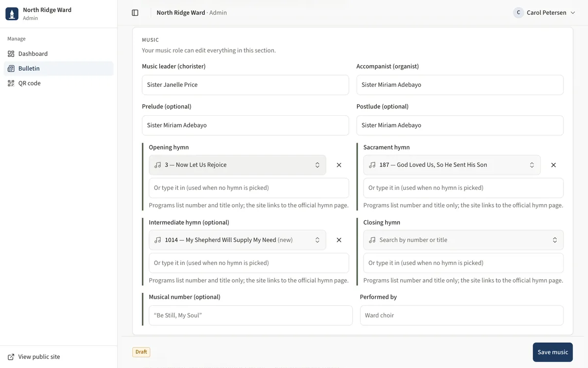Focus the Intermediate hymn type-it-in field
Screen dimensions: 588x368
249,263
